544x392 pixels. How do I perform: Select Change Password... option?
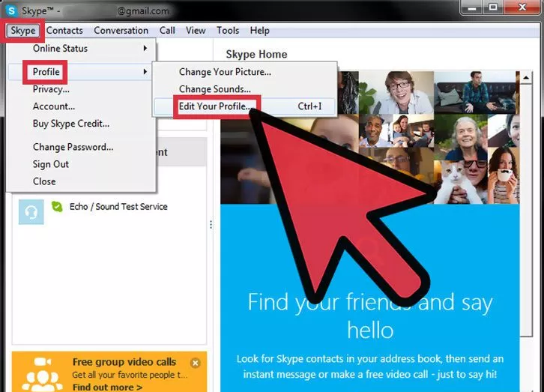[x=81, y=147]
